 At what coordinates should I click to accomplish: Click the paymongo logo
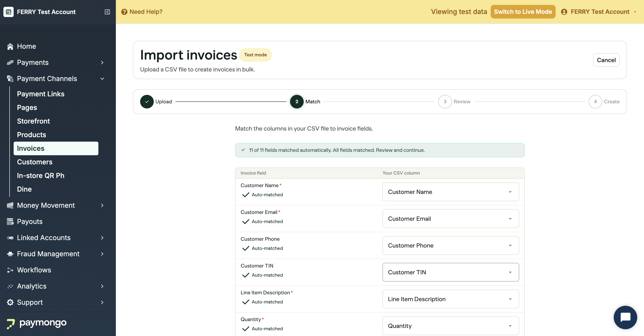click(x=37, y=323)
